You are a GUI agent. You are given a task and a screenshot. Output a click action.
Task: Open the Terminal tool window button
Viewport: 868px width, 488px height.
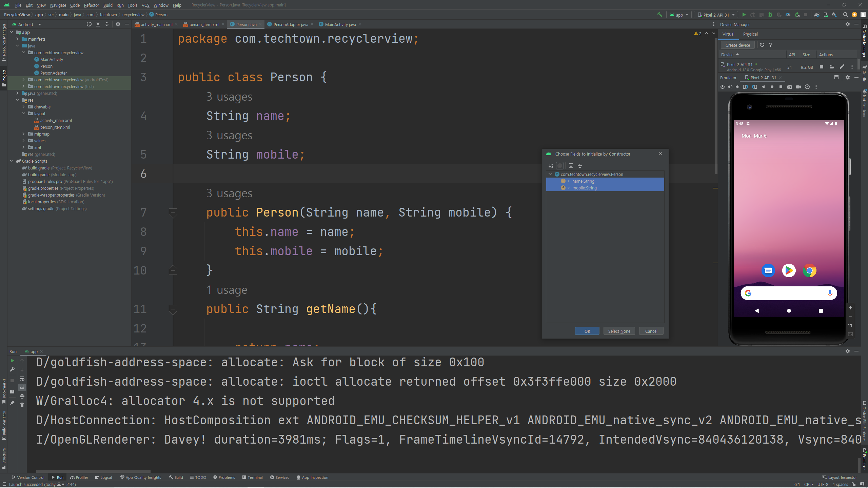click(x=253, y=477)
